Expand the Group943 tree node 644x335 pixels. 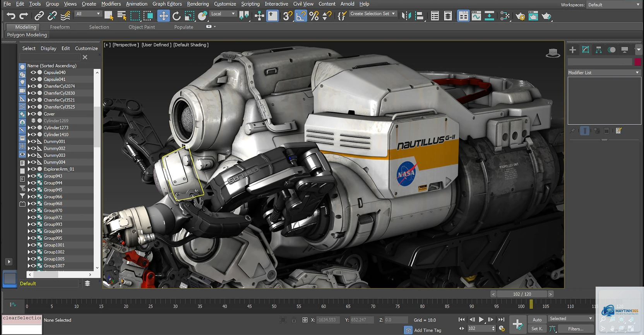point(29,176)
